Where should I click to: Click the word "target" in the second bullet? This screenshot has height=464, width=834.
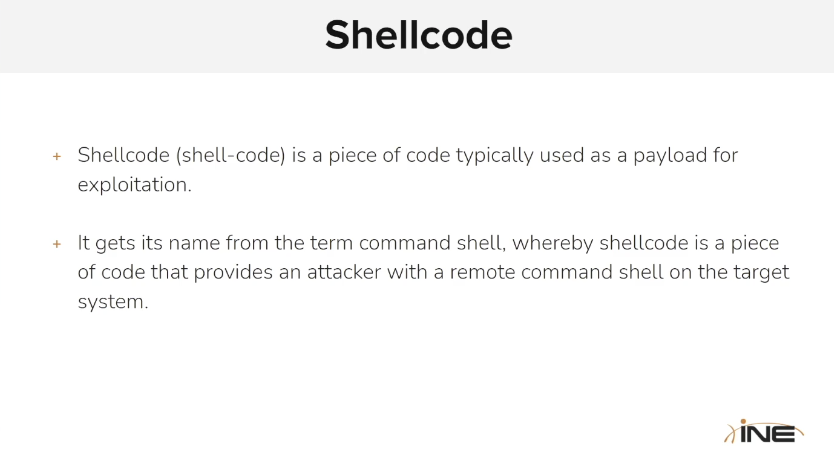tap(760, 272)
